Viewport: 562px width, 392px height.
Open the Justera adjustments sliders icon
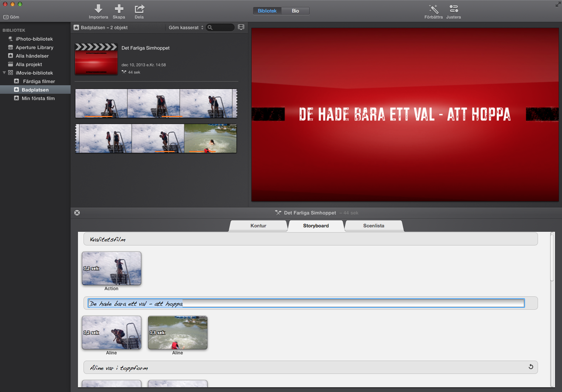[x=454, y=8]
